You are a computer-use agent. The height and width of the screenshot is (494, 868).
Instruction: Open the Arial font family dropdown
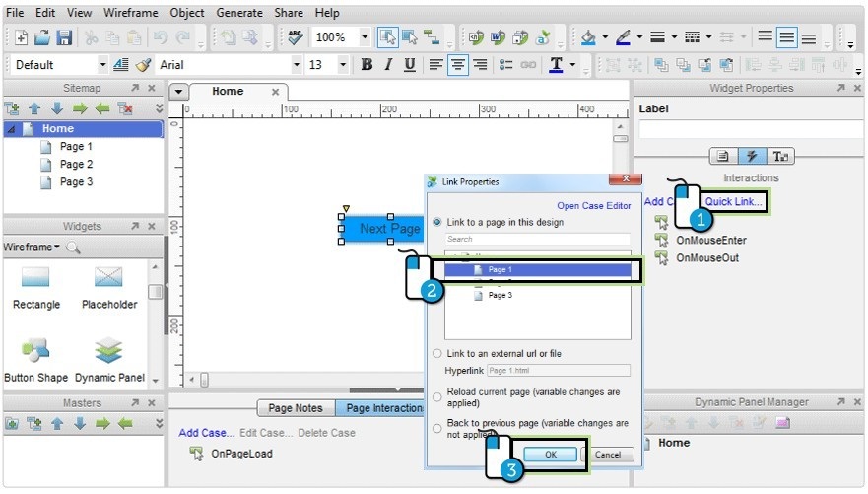(297, 65)
